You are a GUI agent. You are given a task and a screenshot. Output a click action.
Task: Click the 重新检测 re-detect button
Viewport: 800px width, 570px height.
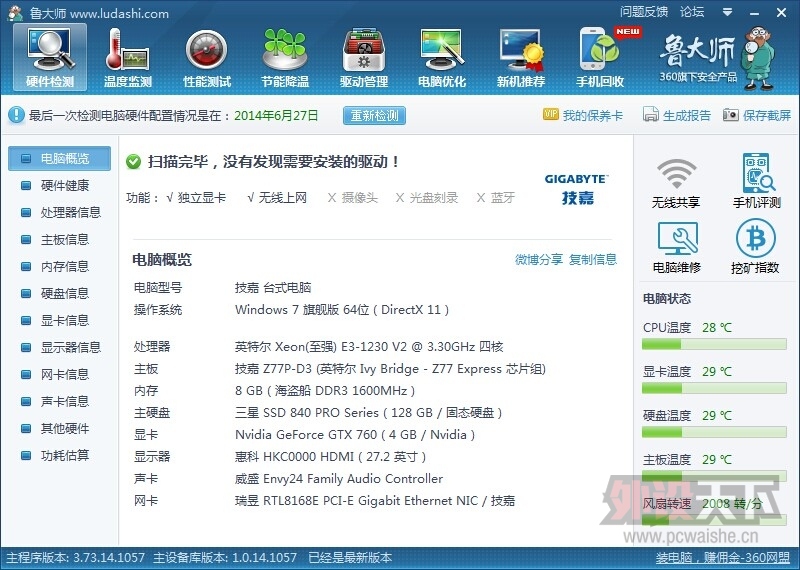pos(374,115)
